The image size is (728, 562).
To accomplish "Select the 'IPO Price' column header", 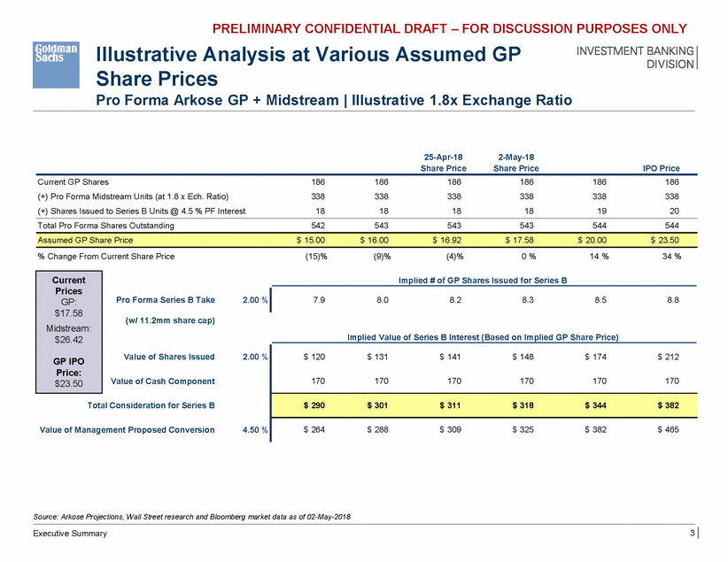I will coord(662,168).
